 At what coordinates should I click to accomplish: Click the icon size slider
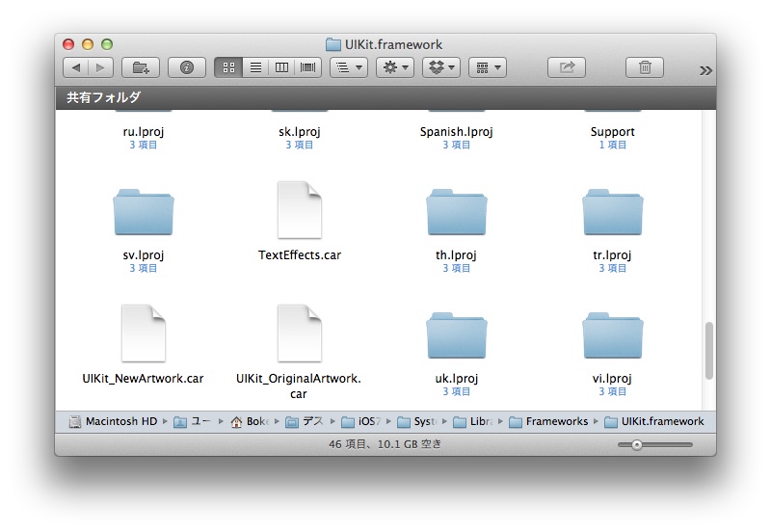pos(655,445)
